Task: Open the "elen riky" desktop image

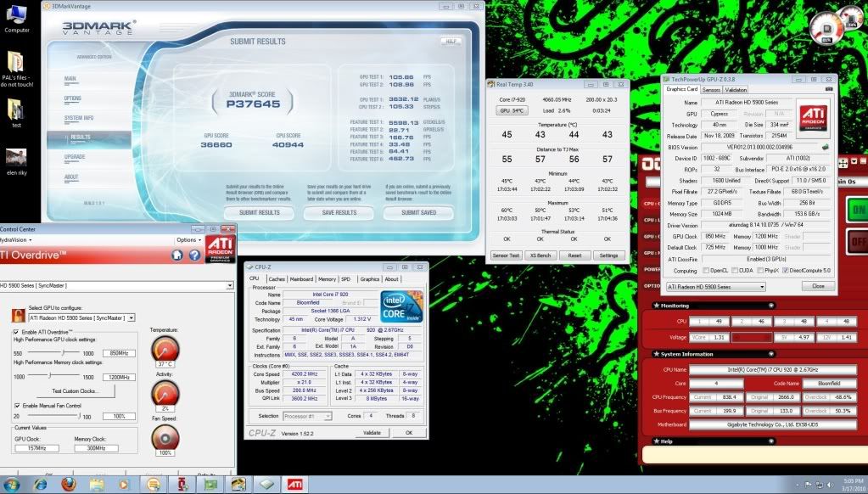Action: pyautogui.click(x=16, y=161)
